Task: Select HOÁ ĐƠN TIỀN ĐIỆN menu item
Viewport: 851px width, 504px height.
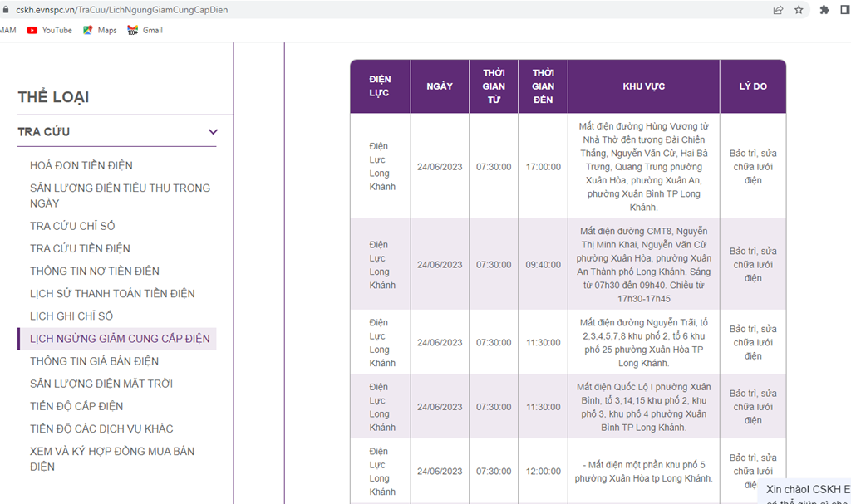Action: point(81,165)
